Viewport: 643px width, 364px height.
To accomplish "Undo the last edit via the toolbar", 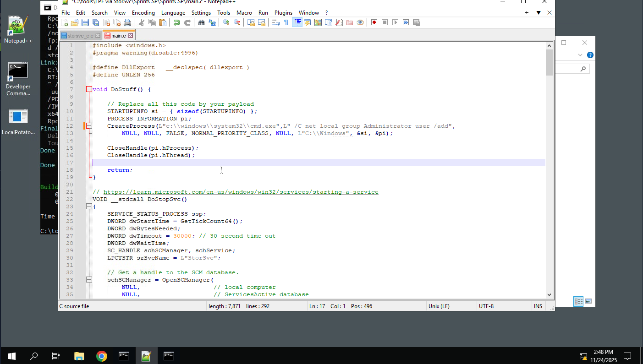I will point(176,22).
